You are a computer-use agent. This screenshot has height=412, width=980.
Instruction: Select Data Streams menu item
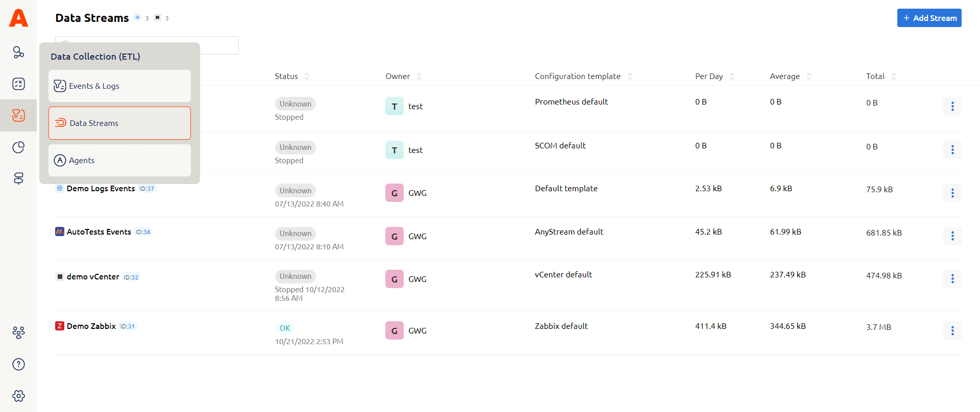point(119,123)
